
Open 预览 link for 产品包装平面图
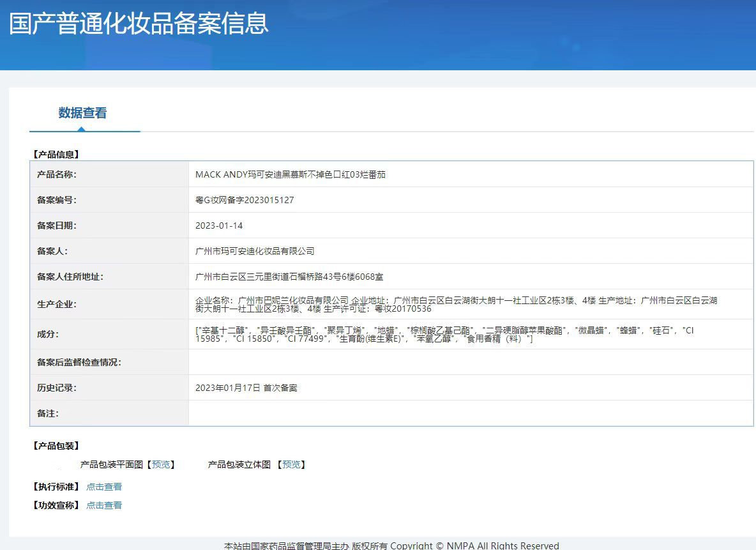(160, 464)
